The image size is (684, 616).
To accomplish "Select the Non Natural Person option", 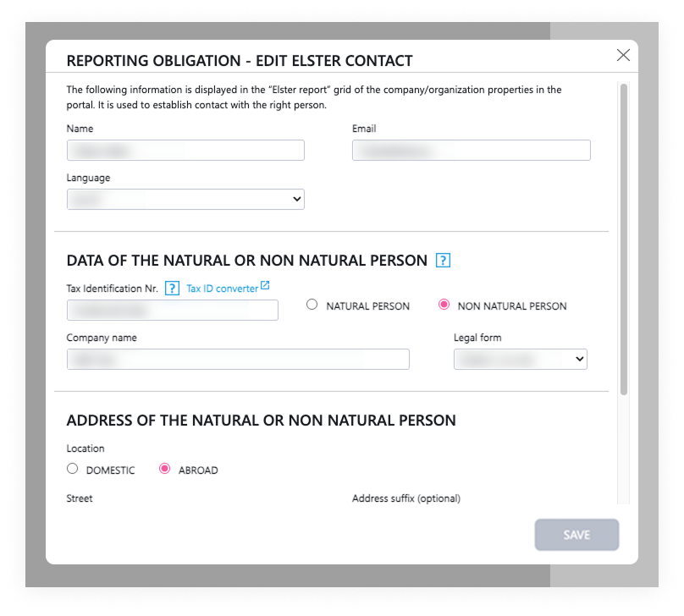I will point(444,305).
